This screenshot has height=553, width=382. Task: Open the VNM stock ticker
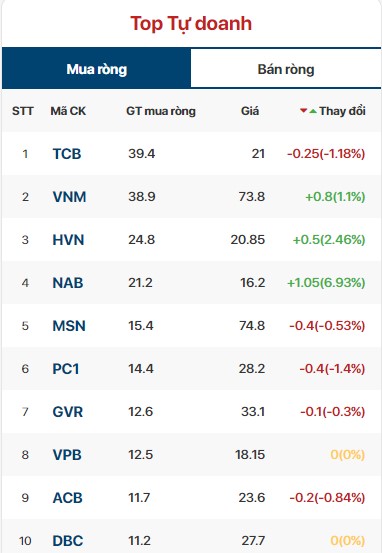click(69, 197)
